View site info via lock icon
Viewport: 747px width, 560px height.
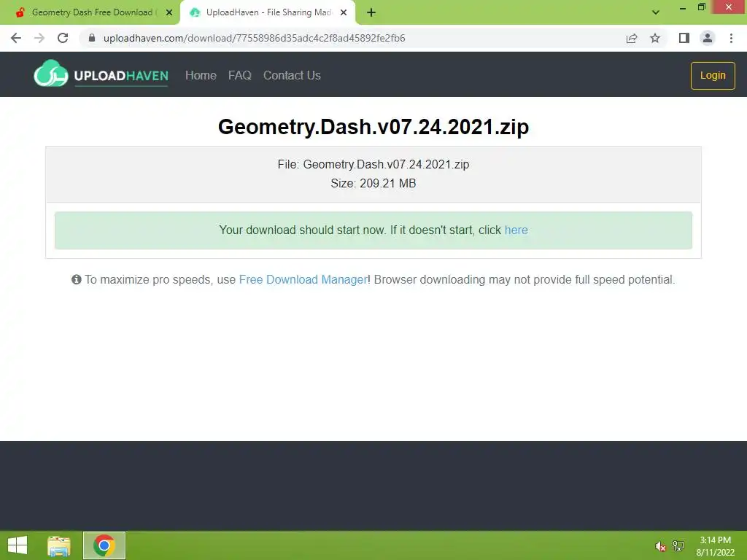(x=92, y=38)
